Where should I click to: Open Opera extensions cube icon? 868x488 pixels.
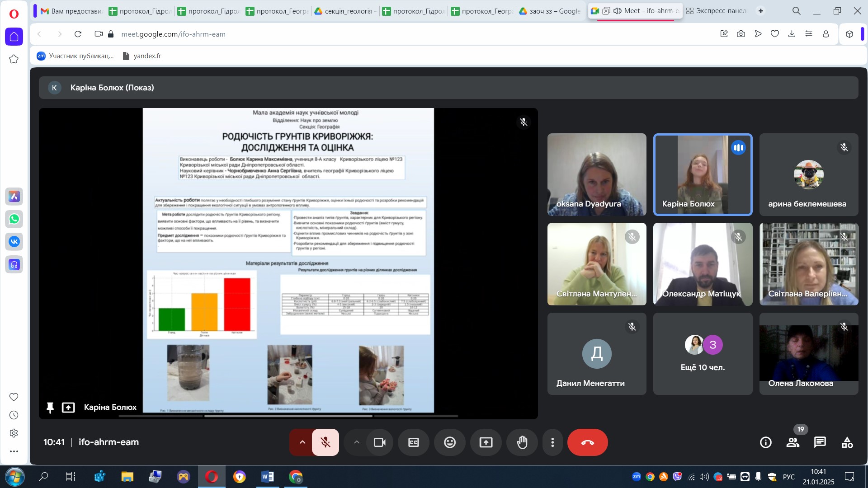click(849, 34)
